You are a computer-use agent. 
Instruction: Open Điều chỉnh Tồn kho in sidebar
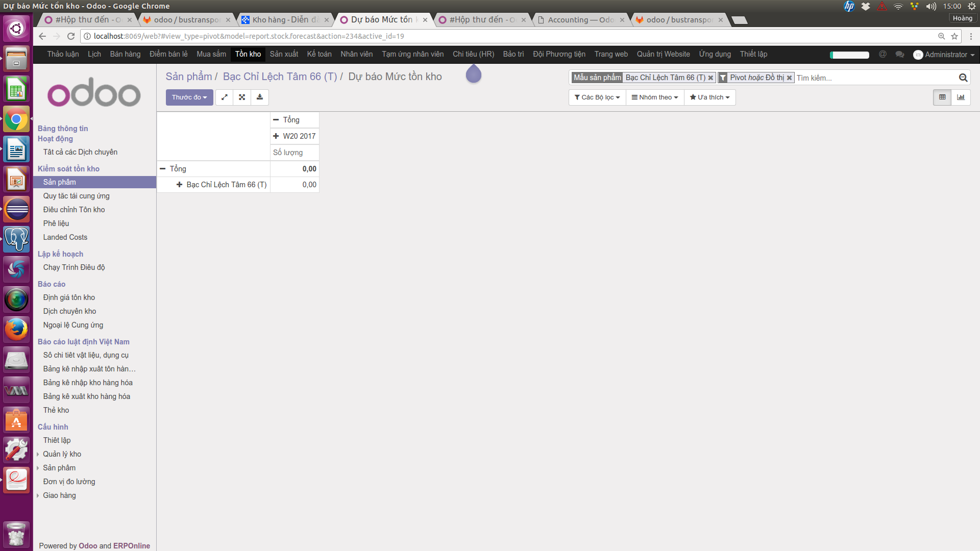pyautogui.click(x=73, y=210)
